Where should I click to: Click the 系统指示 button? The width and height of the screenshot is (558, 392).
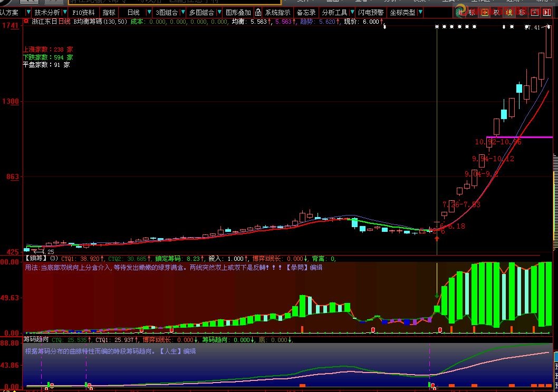[x=277, y=13]
